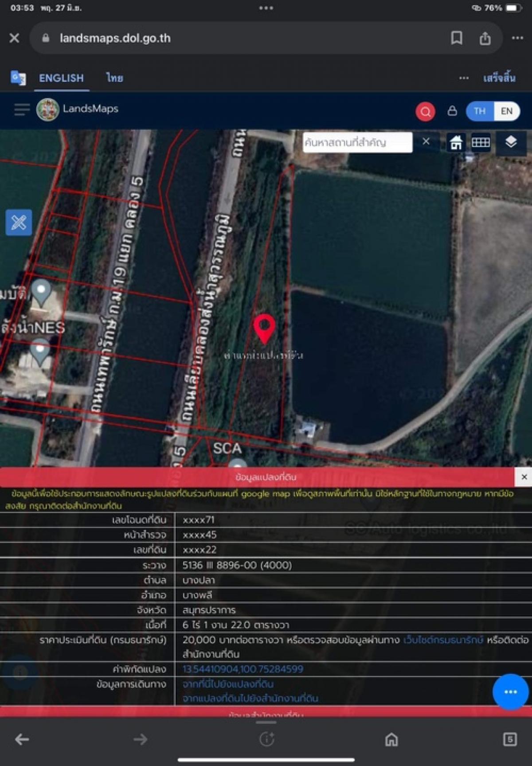This screenshot has width=532, height=766.
Task: Click the blue measuring tools icon
Action: click(19, 222)
